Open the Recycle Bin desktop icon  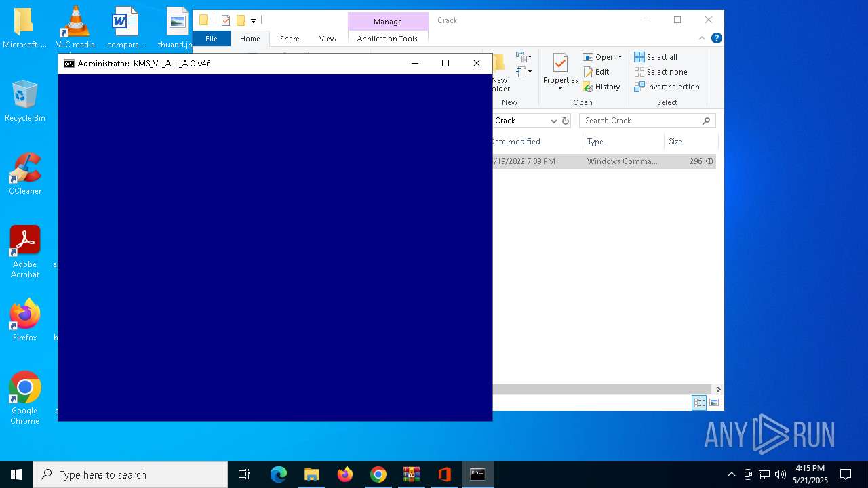pos(24,100)
